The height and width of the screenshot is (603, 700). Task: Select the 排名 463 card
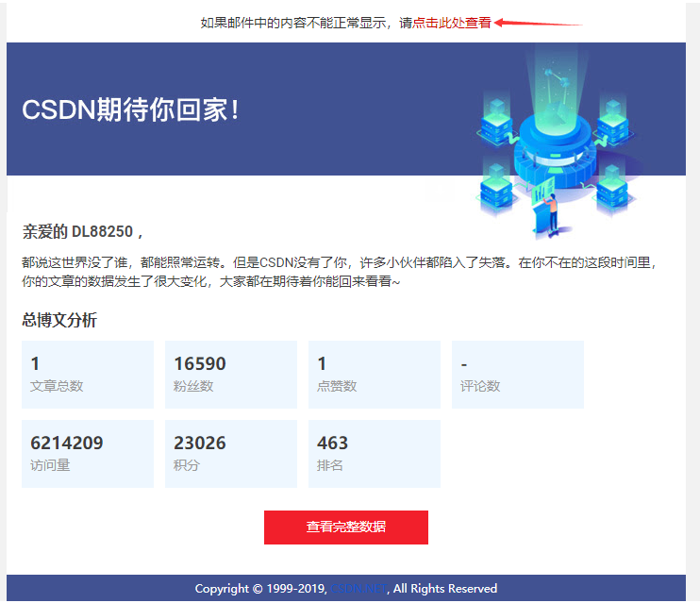(375, 453)
